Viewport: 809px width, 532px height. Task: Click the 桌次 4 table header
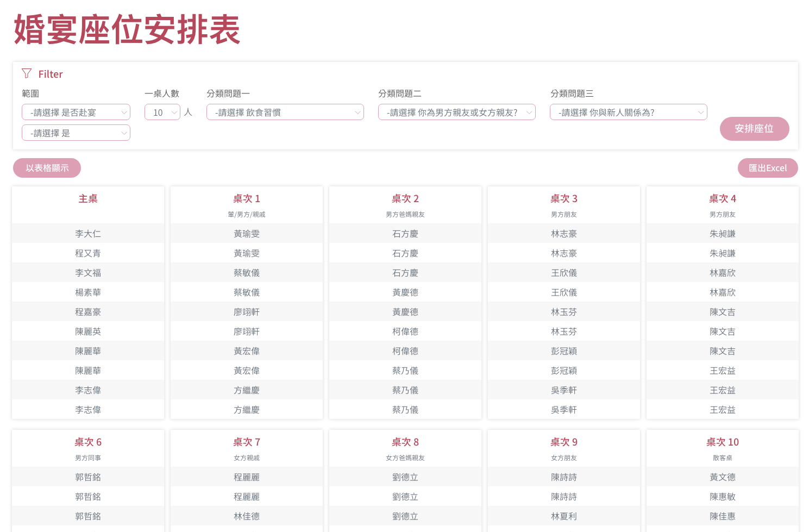pyautogui.click(x=723, y=199)
